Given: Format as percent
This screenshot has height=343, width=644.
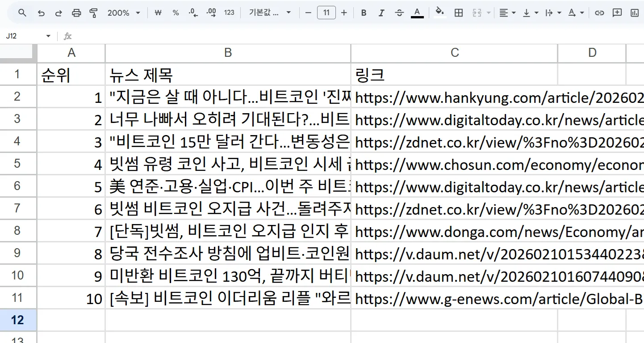Looking at the screenshot, I should coord(176,13).
